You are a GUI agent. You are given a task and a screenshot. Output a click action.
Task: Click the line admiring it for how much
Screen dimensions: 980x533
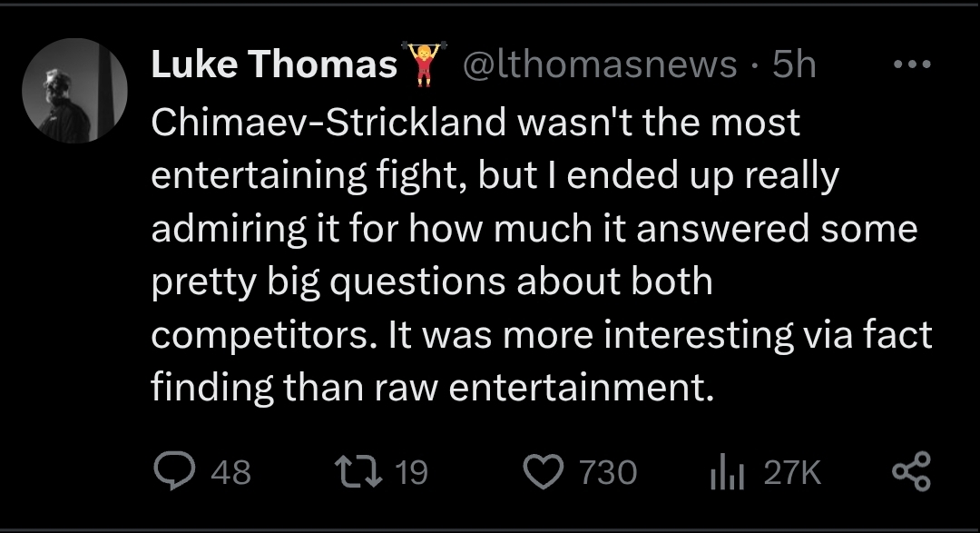pyautogui.click(x=534, y=228)
